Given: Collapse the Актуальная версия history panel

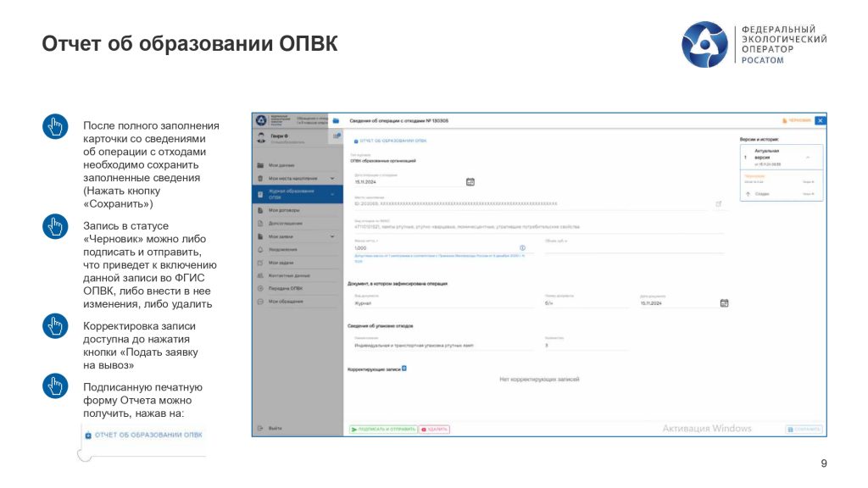Looking at the screenshot, I should 807,158.
